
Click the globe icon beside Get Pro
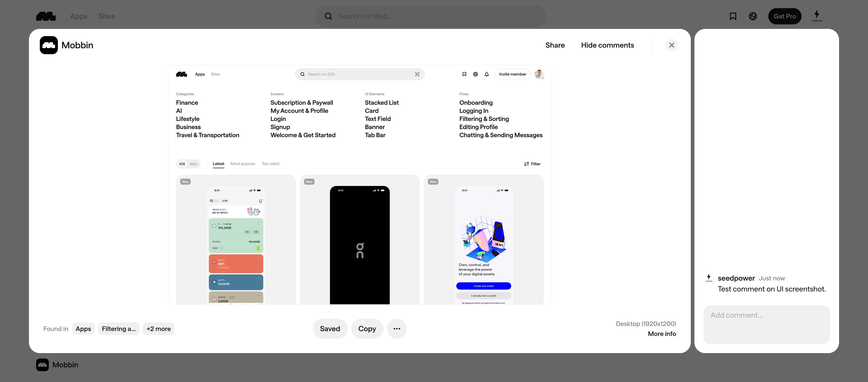tap(753, 16)
